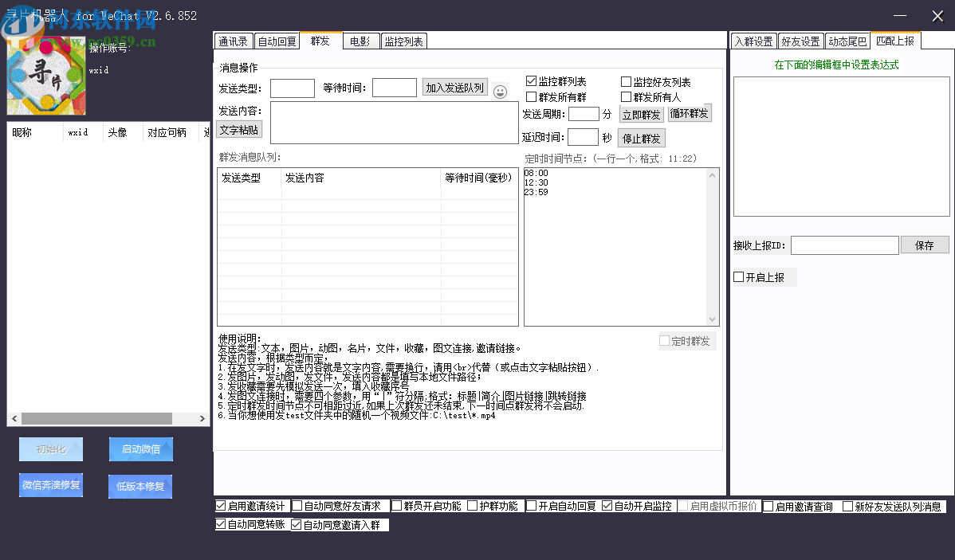Click the 加入发送队列 button
The image size is (955, 560).
tap(454, 88)
